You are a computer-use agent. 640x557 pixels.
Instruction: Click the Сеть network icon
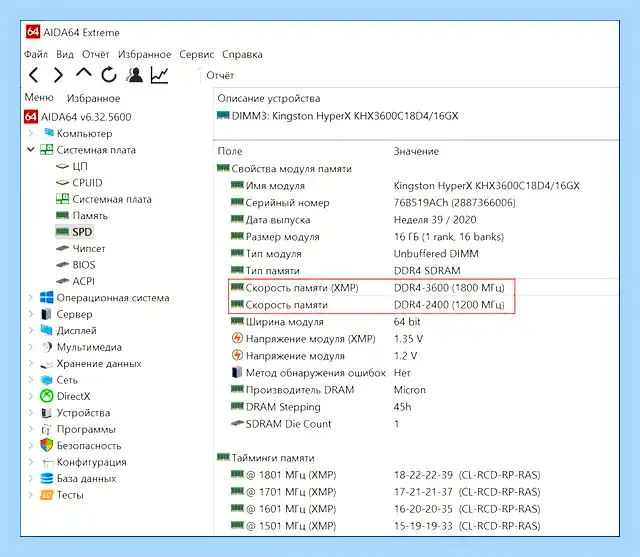(47, 380)
